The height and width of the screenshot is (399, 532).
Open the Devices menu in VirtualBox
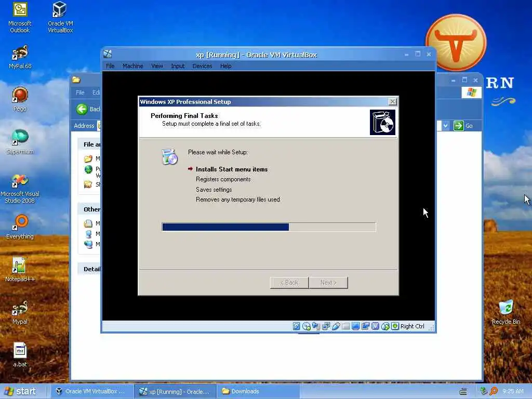[202, 66]
